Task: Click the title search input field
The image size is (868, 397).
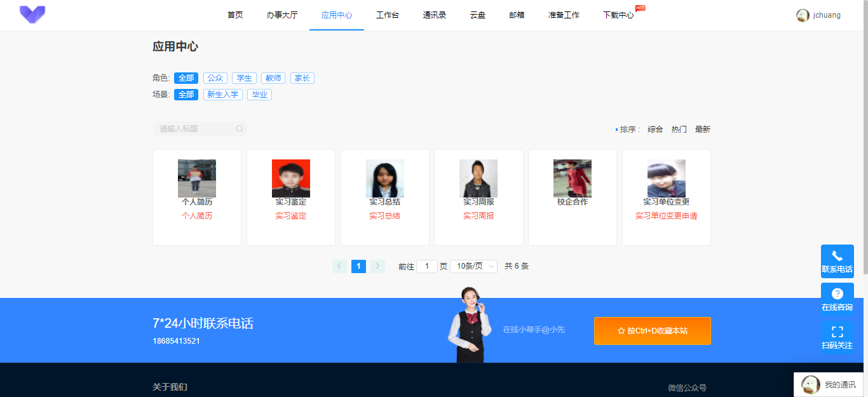Action: (x=200, y=129)
